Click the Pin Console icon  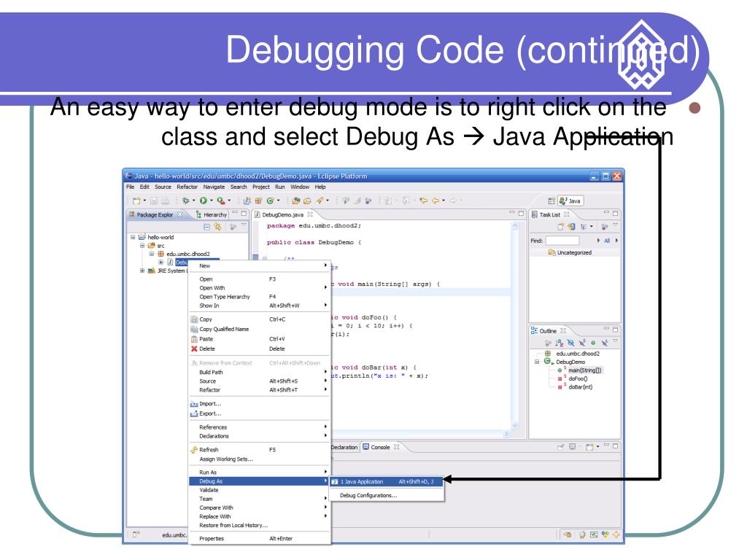pyautogui.click(x=561, y=447)
